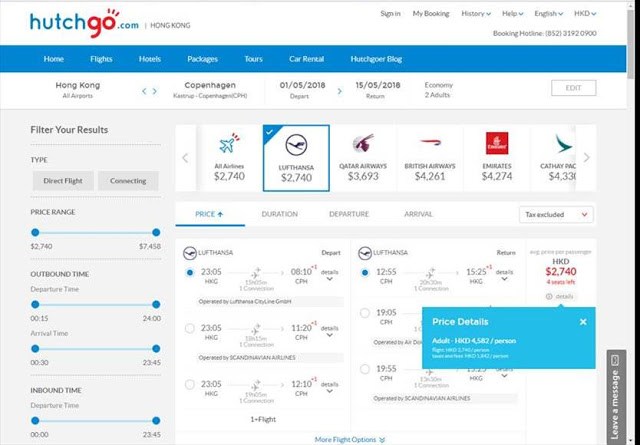Viewport: 640px width, 445px height.
Task: Open Hotels in navigation bar
Action: click(x=150, y=59)
